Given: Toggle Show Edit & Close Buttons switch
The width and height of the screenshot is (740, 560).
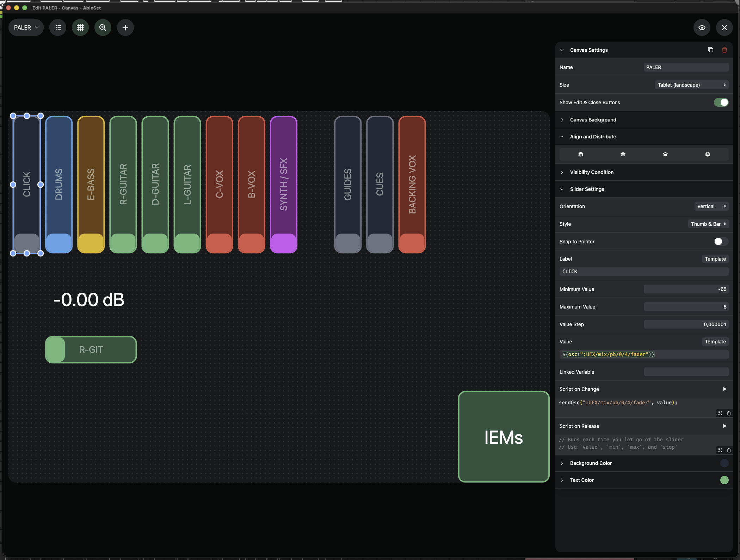Looking at the screenshot, I should (x=721, y=102).
